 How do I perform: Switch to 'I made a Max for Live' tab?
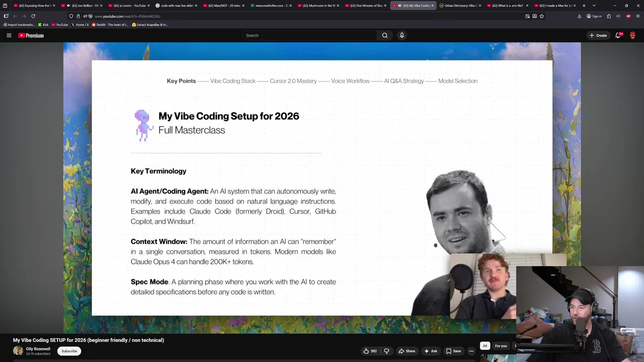pos(554,6)
